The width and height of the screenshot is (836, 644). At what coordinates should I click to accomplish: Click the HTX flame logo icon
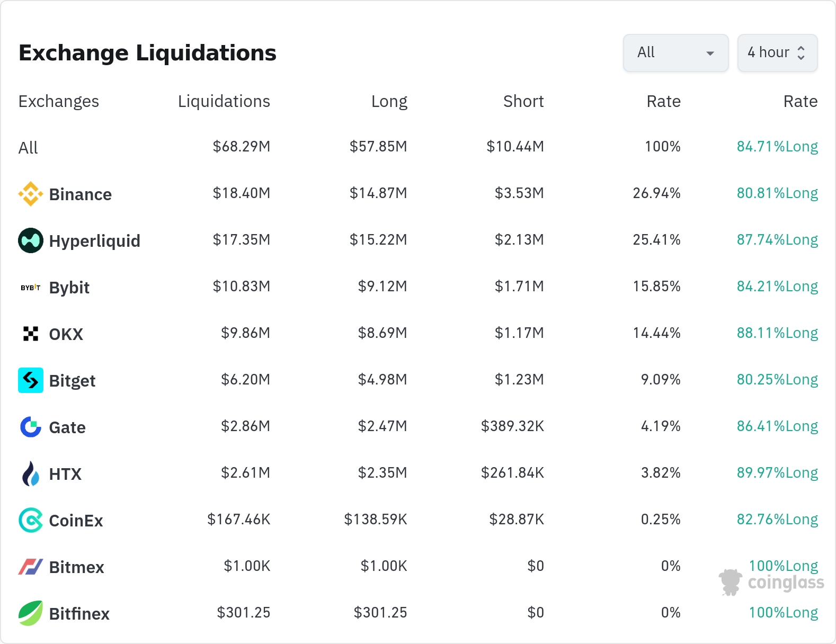[x=31, y=473]
